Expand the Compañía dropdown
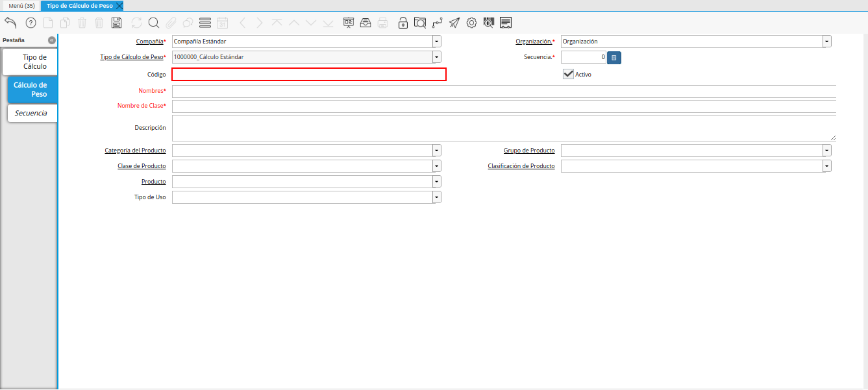Viewport: 868px width, 390px height. (436, 42)
